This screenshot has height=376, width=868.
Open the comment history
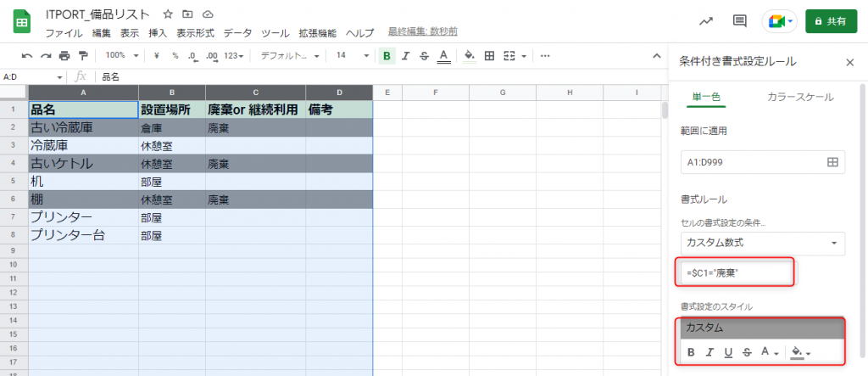tap(739, 21)
